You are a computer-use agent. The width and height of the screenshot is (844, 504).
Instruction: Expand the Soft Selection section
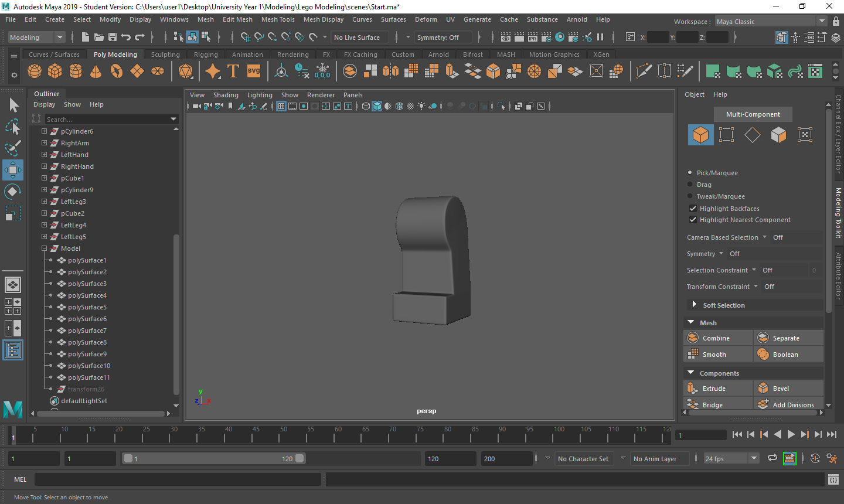pyautogui.click(x=694, y=305)
